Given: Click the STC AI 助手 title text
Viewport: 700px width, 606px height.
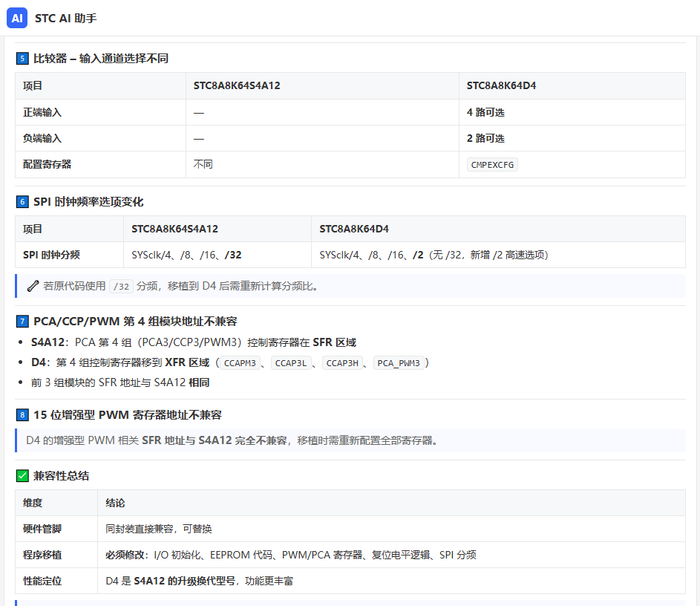Looking at the screenshot, I should coord(65,19).
